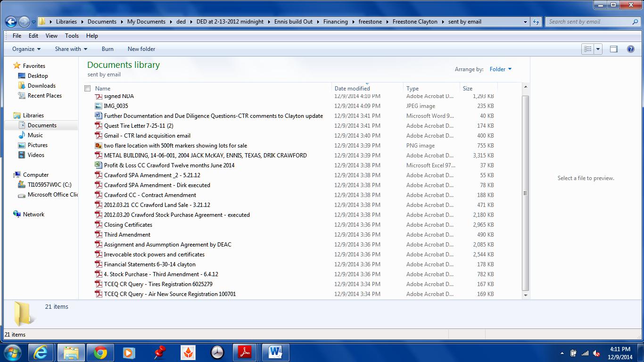644x362 pixels.
Task: Open the Organize dropdown
Action: (x=26, y=49)
